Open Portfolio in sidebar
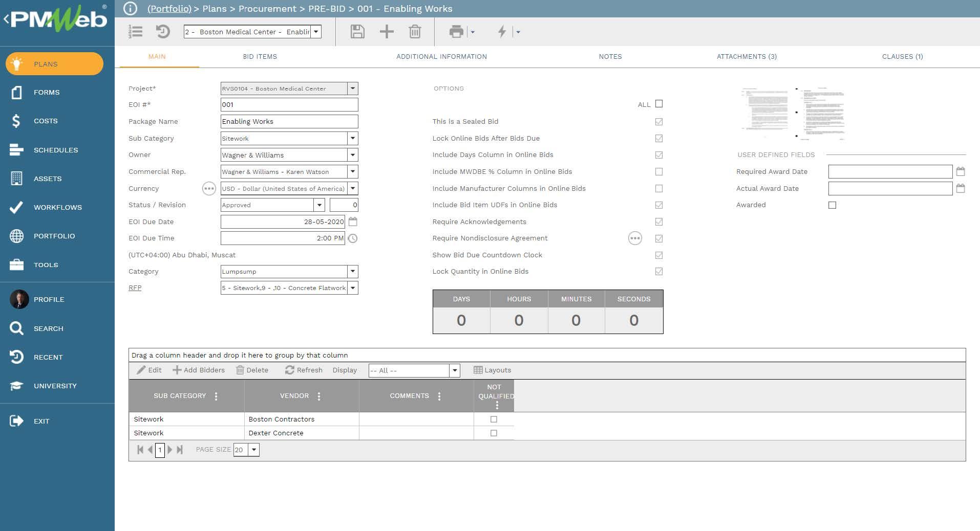This screenshot has height=531, width=980. 54,236
